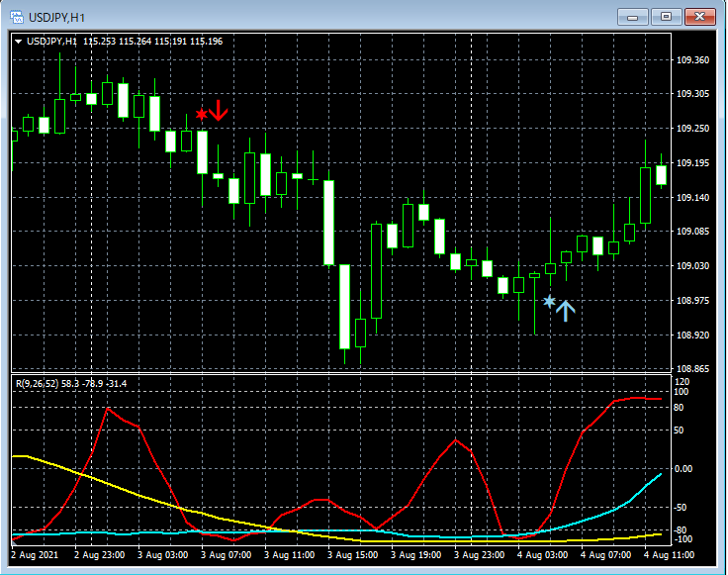Click the 108.865 price level label
Screen dimensions: 728x575
pyautogui.click(x=692, y=369)
